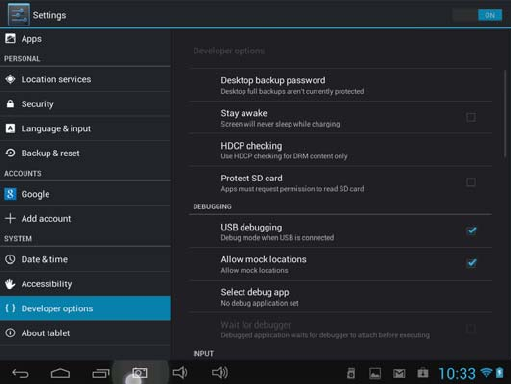511x384 pixels.
Task: Tap the Home navigation button
Action: click(60, 373)
